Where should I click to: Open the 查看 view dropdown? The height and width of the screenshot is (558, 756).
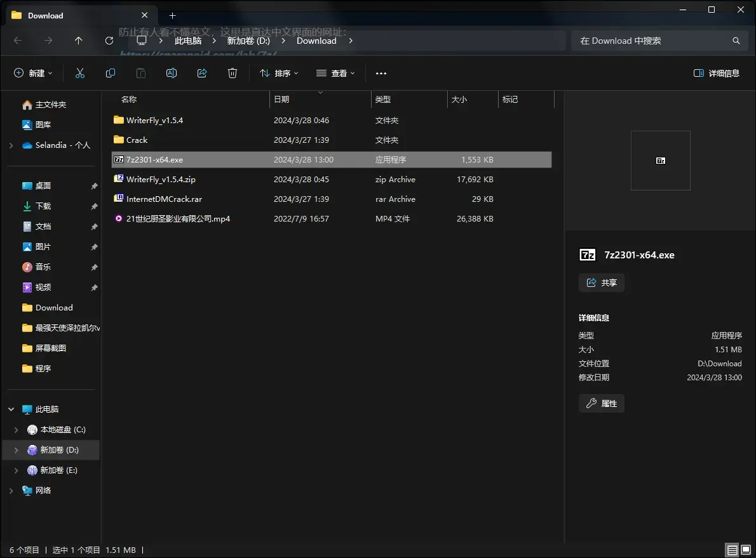(x=335, y=73)
